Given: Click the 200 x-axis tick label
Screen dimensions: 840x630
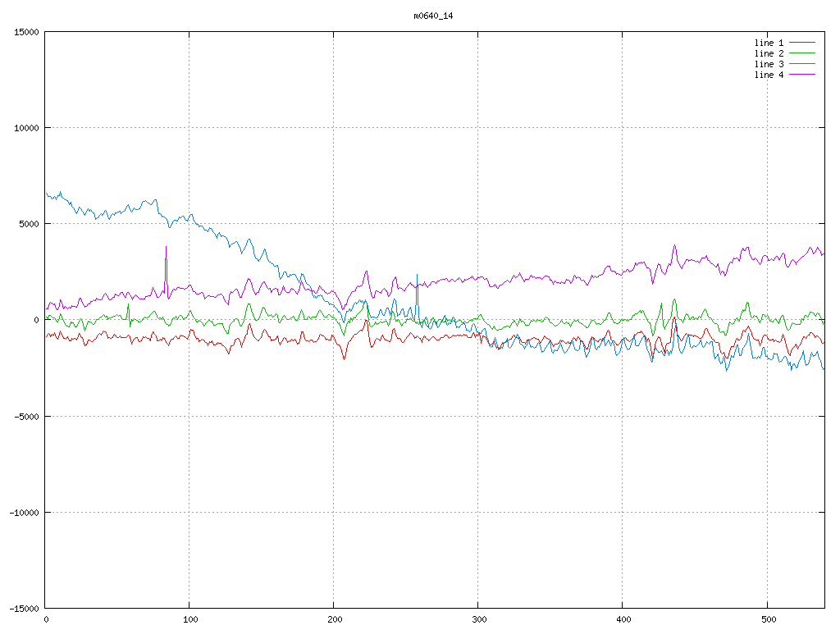Looking at the screenshot, I should coord(334,619).
